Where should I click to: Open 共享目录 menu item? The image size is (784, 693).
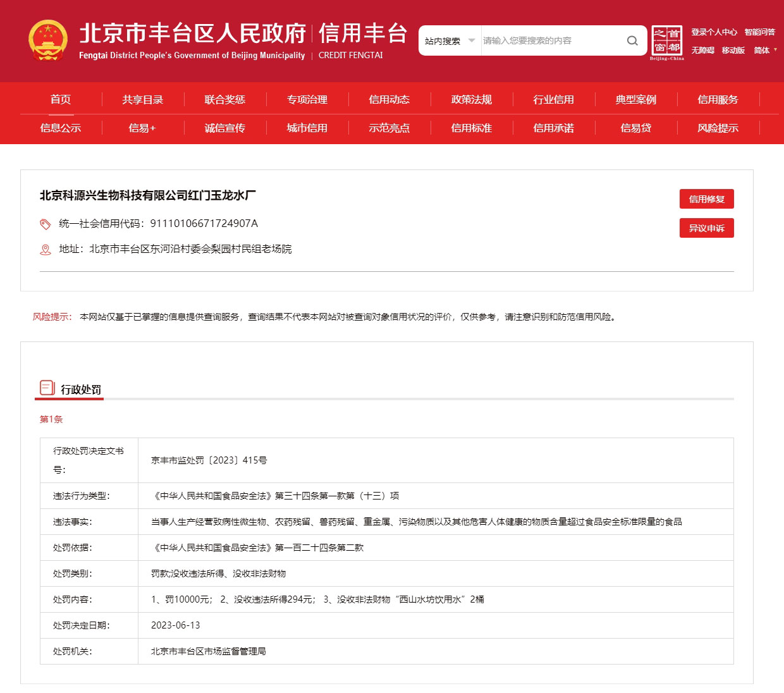(143, 99)
